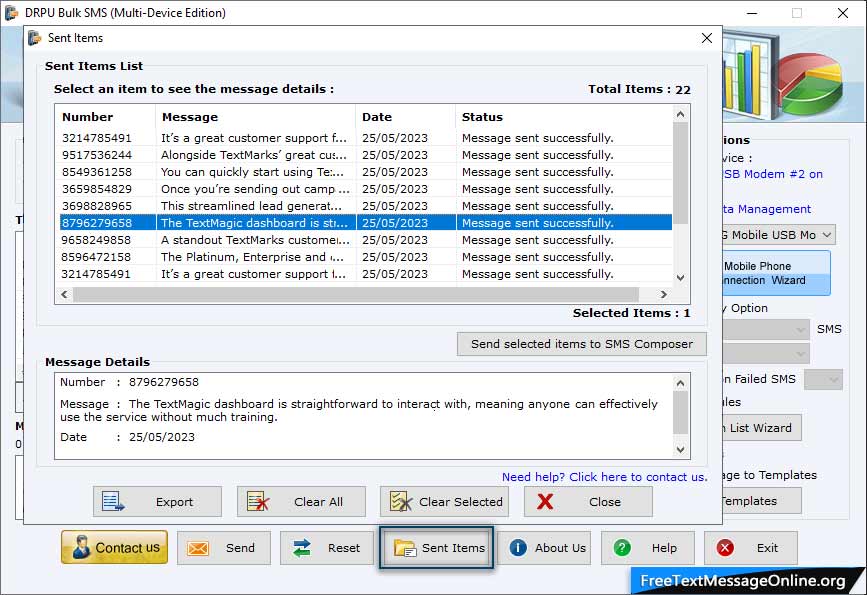Image resolution: width=867 pixels, height=595 pixels.
Task: Sort list by Date column header
Action: pos(406,117)
